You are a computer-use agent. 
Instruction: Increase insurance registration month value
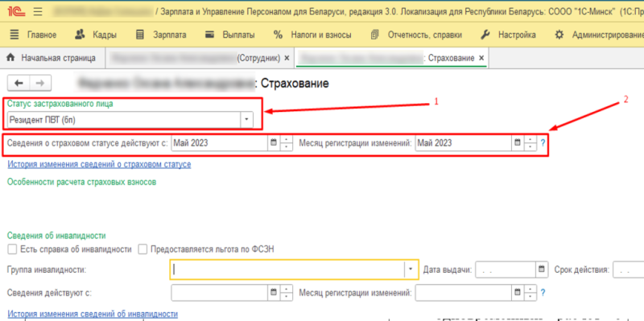click(530, 139)
